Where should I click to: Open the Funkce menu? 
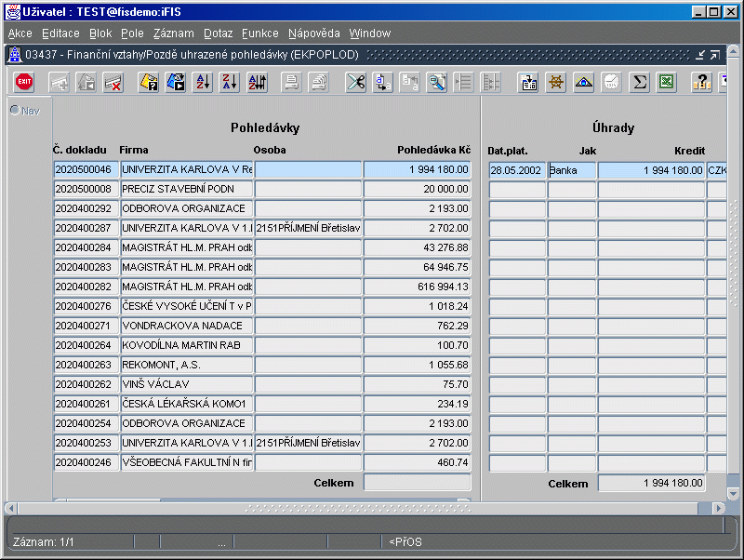tap(260, 33)
